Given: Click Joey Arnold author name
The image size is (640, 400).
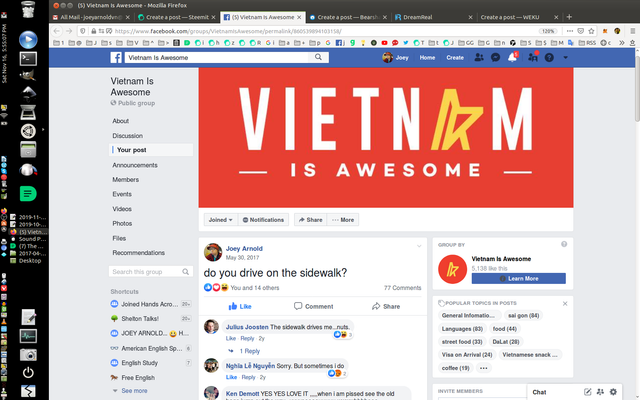Looking at the screenshot, I should click(244, 249).
